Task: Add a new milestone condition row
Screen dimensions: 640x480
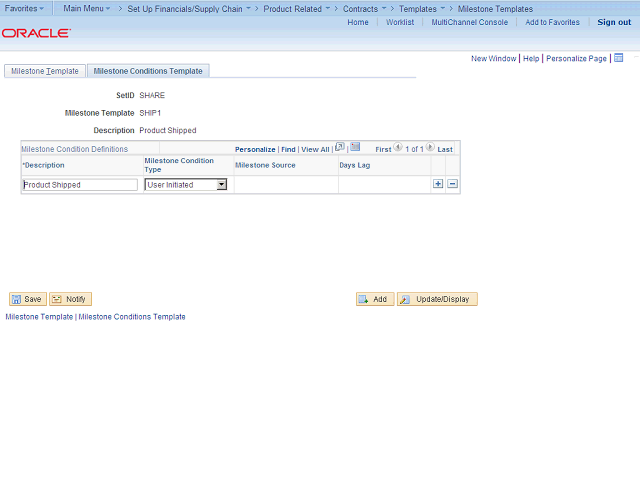Action: tap(438, 184)
